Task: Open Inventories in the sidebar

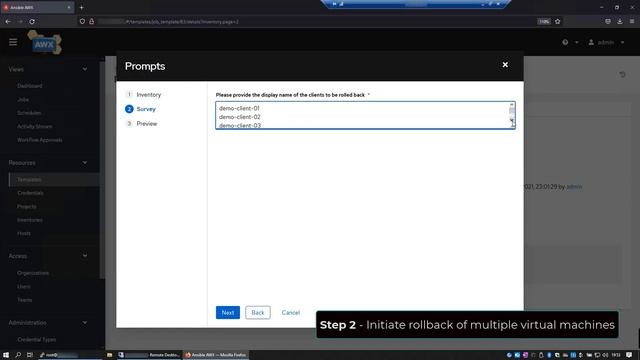Action: (x=30, y=220)
